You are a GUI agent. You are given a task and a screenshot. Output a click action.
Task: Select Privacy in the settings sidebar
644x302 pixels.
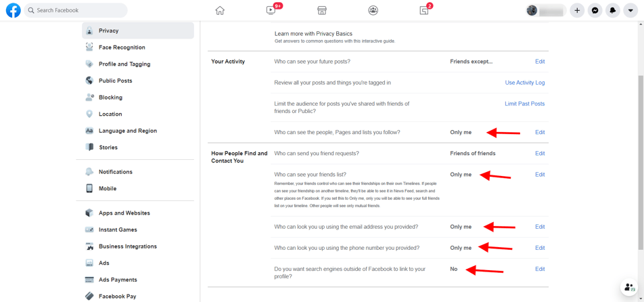click(x=138, y=31)
